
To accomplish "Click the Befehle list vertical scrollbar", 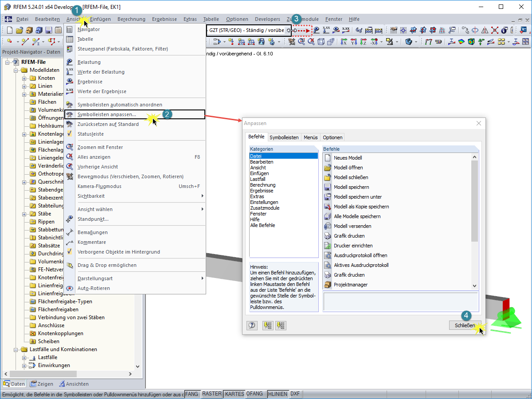I will [x=474, y=201].
